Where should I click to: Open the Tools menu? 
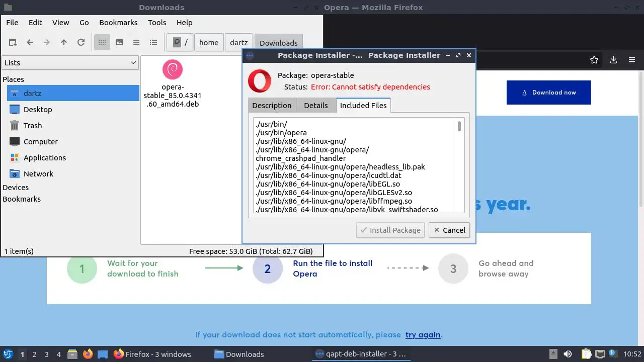pos(157,23)
